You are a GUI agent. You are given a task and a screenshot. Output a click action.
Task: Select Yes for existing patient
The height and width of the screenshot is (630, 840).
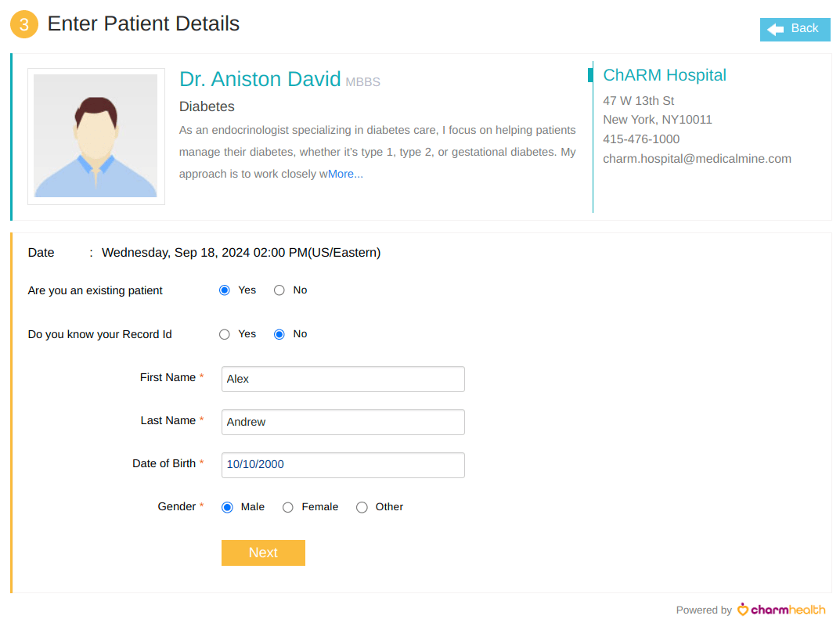pyautogui.click(x=225, y=290)
